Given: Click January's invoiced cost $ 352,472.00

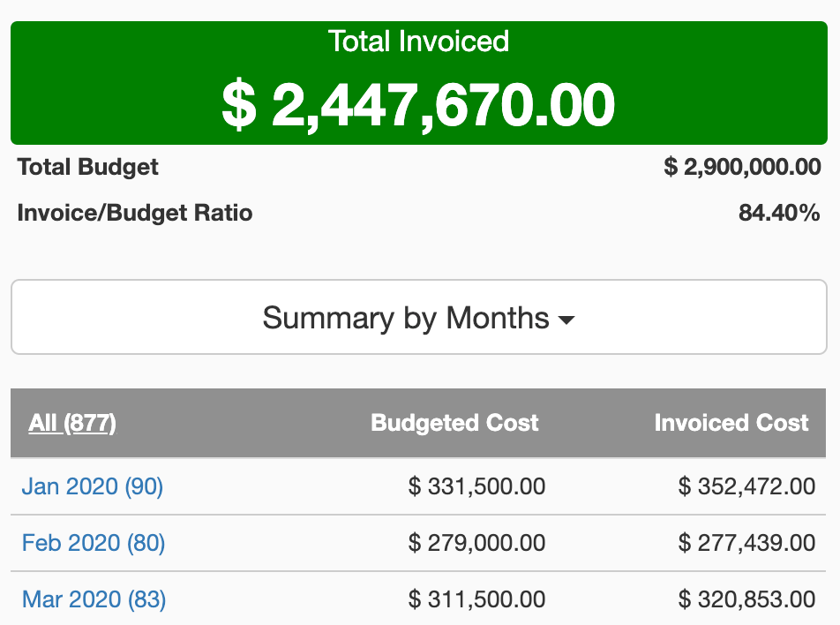Looking at the screenshot, I should pos(746,486).
